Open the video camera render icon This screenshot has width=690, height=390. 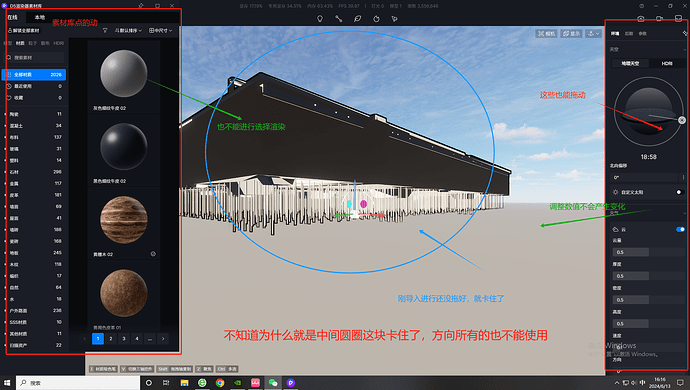659,18
